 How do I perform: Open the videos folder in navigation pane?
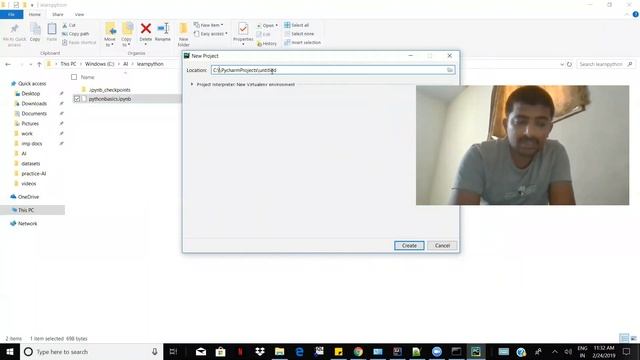pos(29,184)
